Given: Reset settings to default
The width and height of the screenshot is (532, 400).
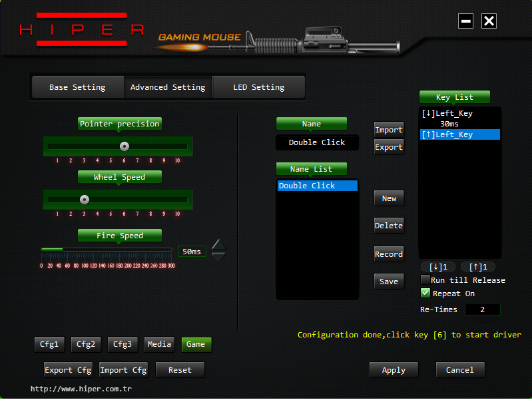Looking at the screenshot, I should pos(180,370).
